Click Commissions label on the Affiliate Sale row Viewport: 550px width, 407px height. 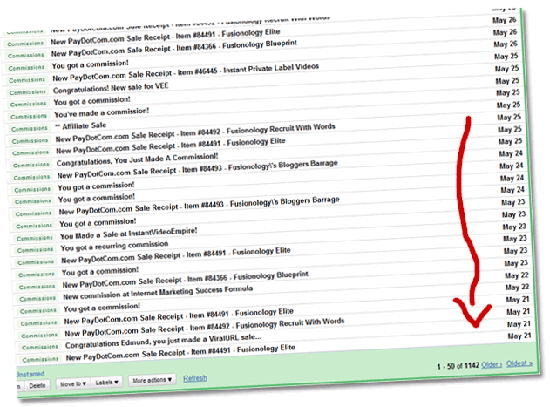coord(29,129)
